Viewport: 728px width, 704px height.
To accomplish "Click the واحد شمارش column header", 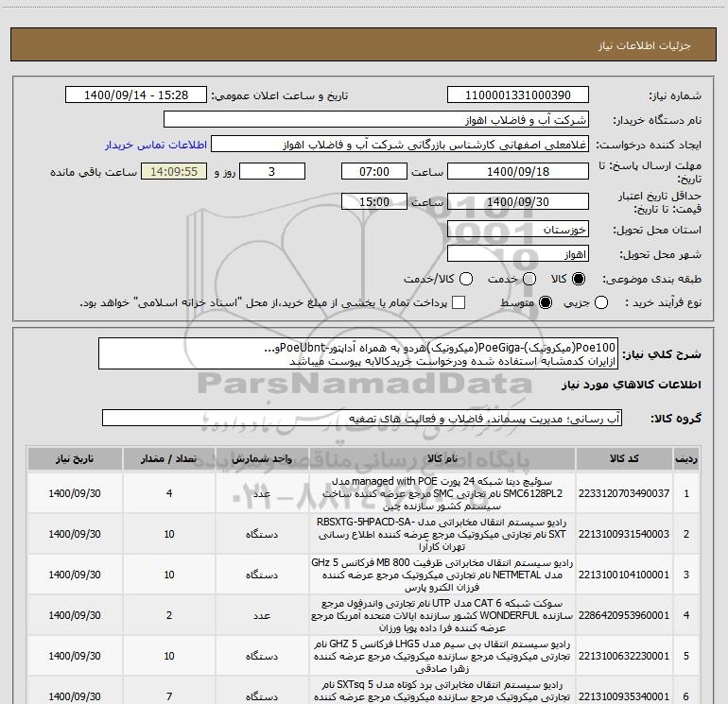I will (262, 458).
